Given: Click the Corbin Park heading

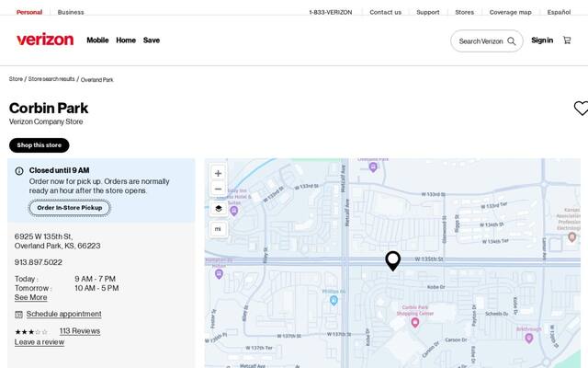Looking at the screenshot, I should 49,109.
